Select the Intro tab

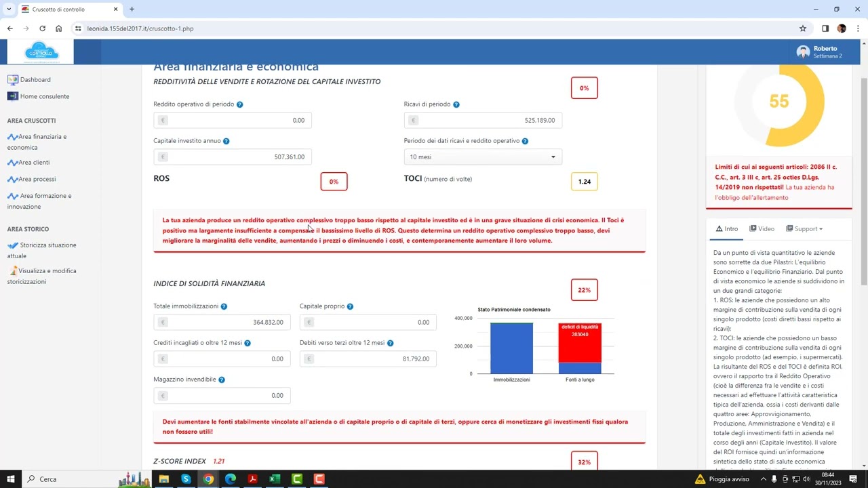point(727,229)
